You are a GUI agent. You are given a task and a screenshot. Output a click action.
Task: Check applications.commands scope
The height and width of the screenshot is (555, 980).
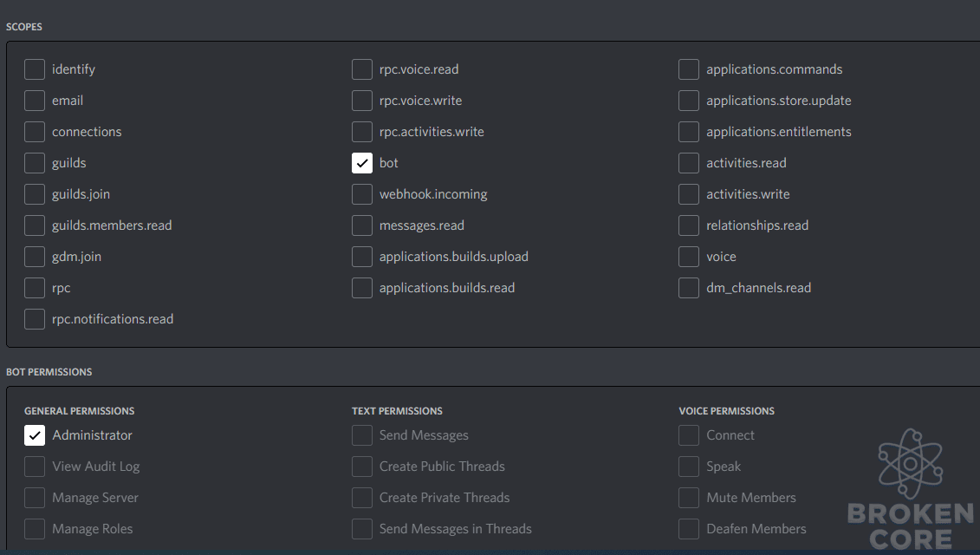tap(689, 69)
